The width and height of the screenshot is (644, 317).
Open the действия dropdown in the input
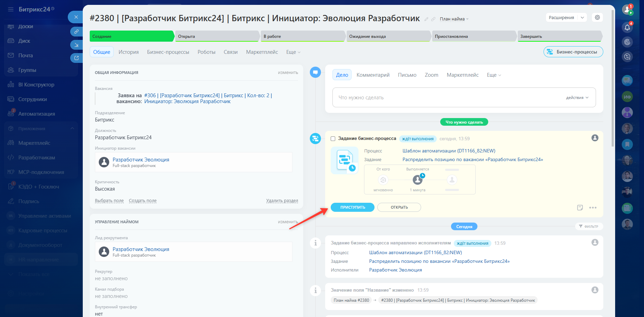[x=577, y=98]
